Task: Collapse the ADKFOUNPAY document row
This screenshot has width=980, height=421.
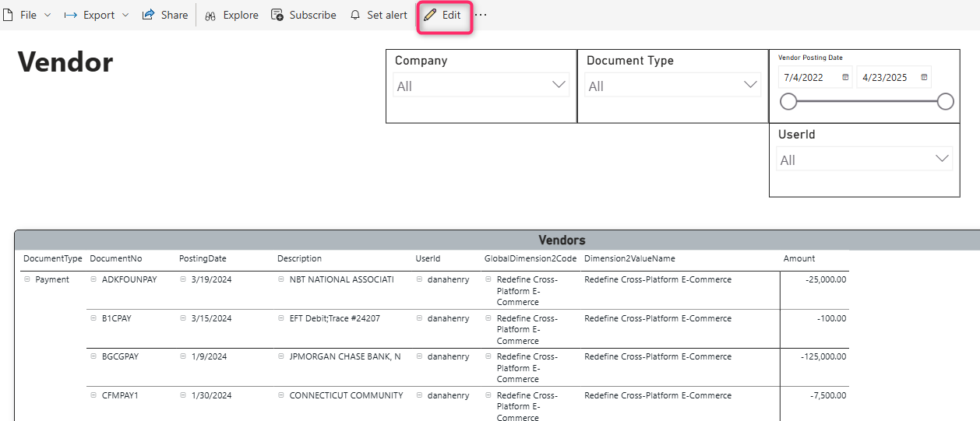Action: pos(93,279)
